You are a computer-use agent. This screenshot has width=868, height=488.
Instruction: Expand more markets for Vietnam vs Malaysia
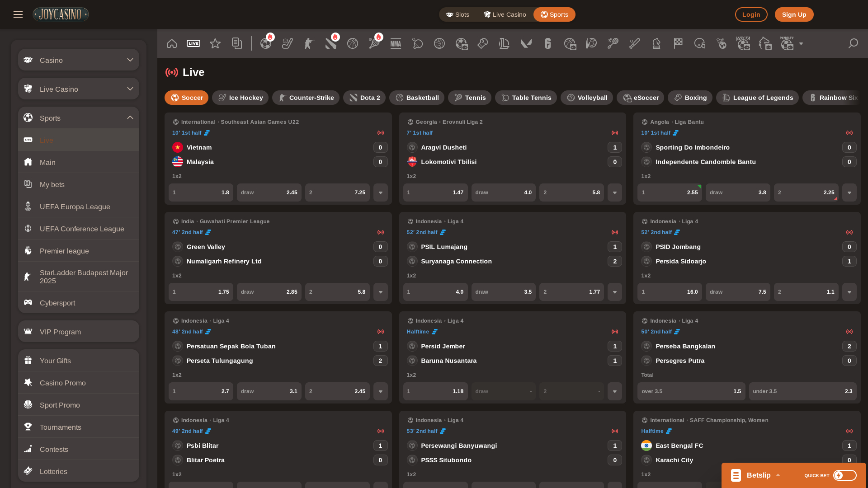tap(381, 192)
